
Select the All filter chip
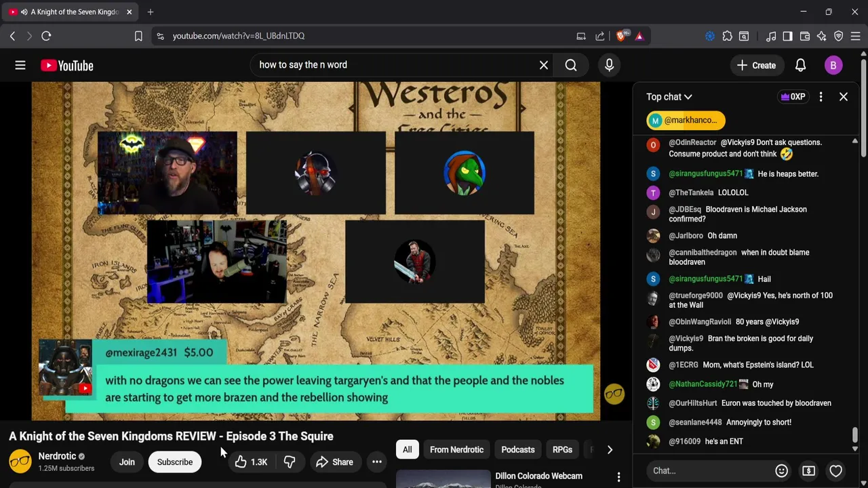pyautogui.click(x=407, y=449)
